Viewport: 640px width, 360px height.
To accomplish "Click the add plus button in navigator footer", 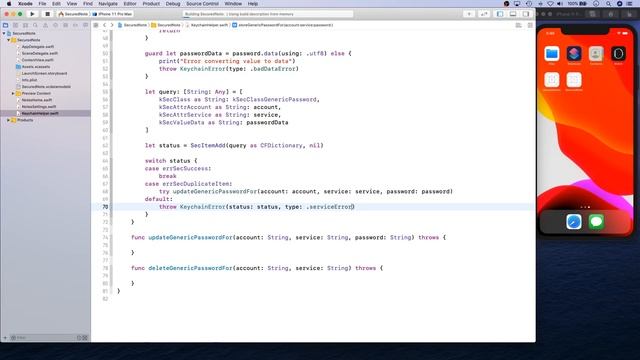I will point(5,338).
